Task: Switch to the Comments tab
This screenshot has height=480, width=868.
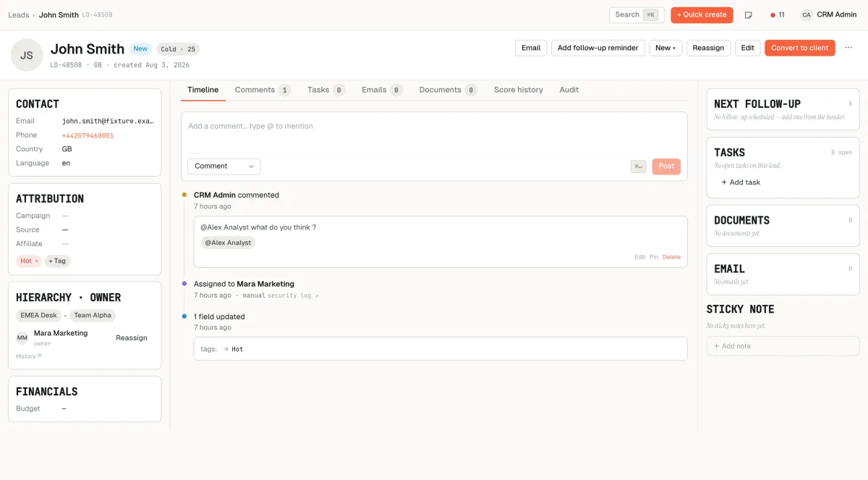Action: (x=263, y=90)
